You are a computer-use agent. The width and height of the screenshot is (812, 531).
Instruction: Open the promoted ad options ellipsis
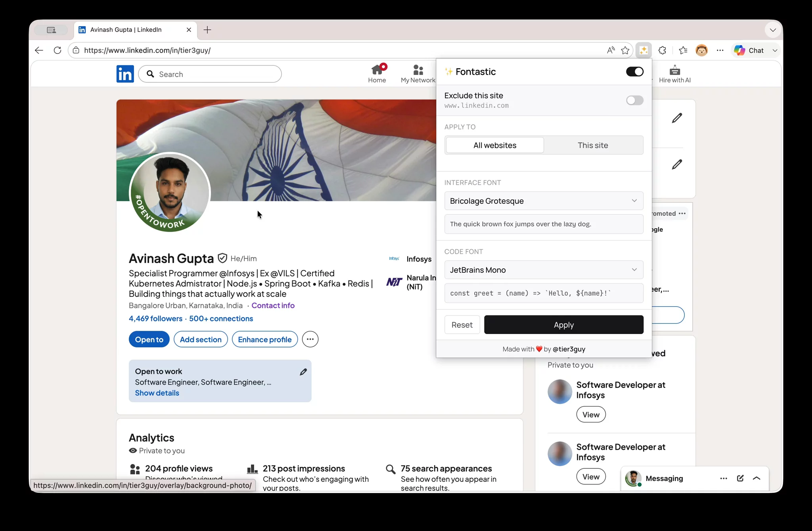tap(682, 213)
